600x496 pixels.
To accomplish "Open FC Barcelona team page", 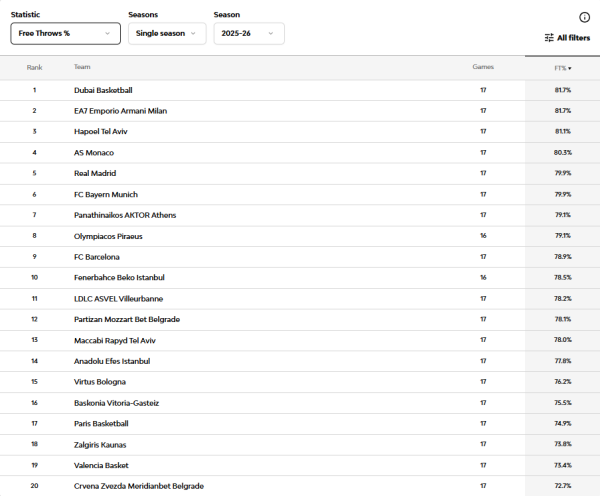I will point(98,257).
